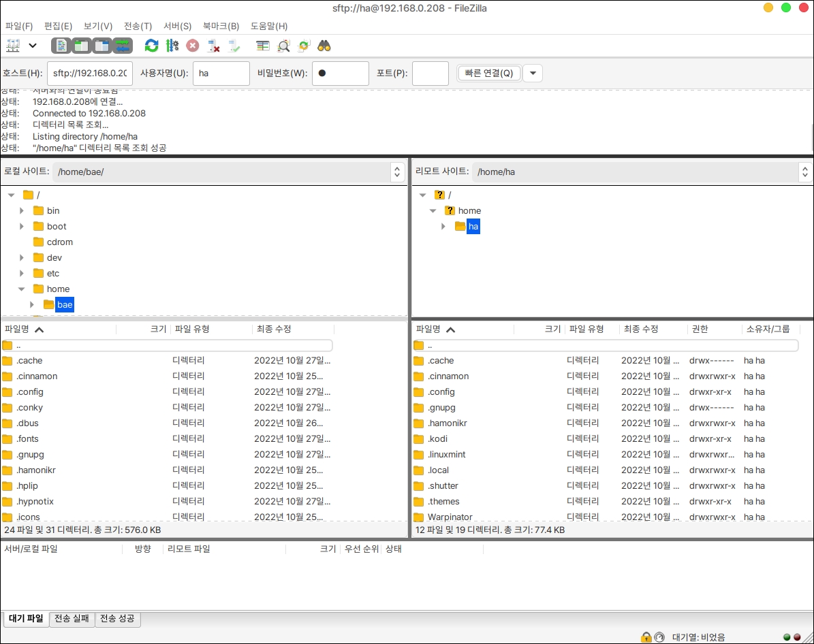Expand the local bin folder node

pos(22,211)
